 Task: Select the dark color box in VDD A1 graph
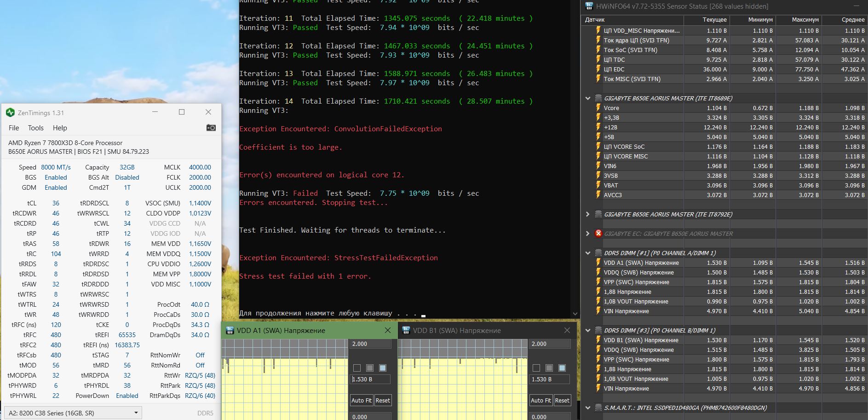(x=357, y=368)
